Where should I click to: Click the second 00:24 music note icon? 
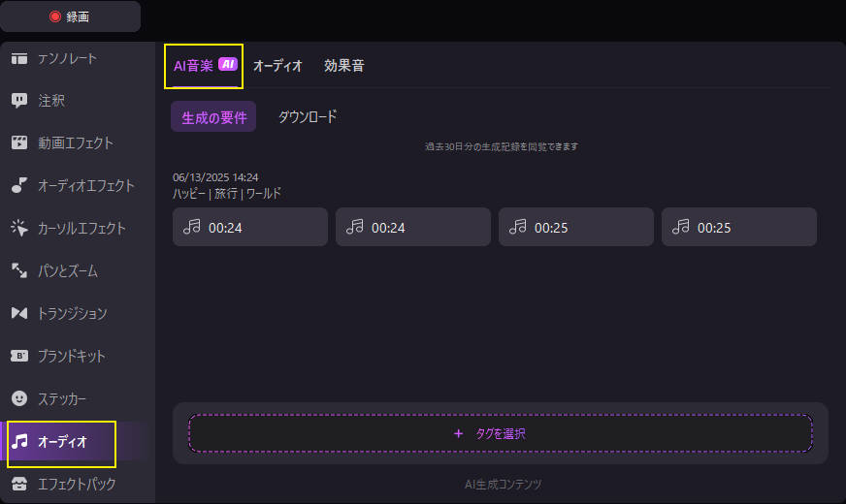[355, 227]
